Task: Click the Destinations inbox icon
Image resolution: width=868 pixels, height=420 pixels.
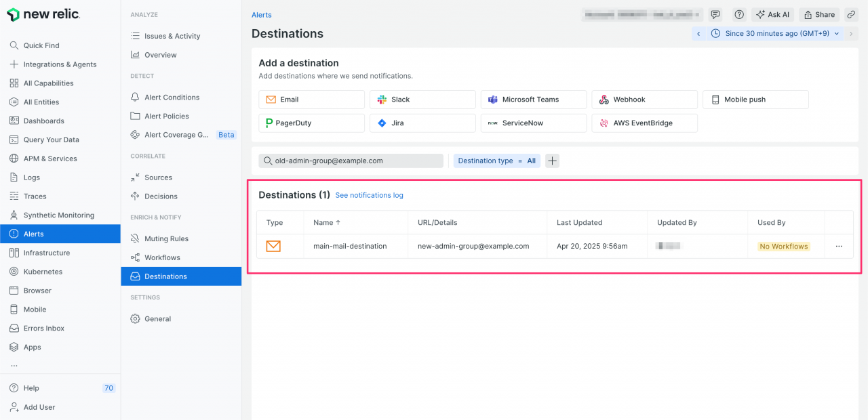Action: (135, 276)
